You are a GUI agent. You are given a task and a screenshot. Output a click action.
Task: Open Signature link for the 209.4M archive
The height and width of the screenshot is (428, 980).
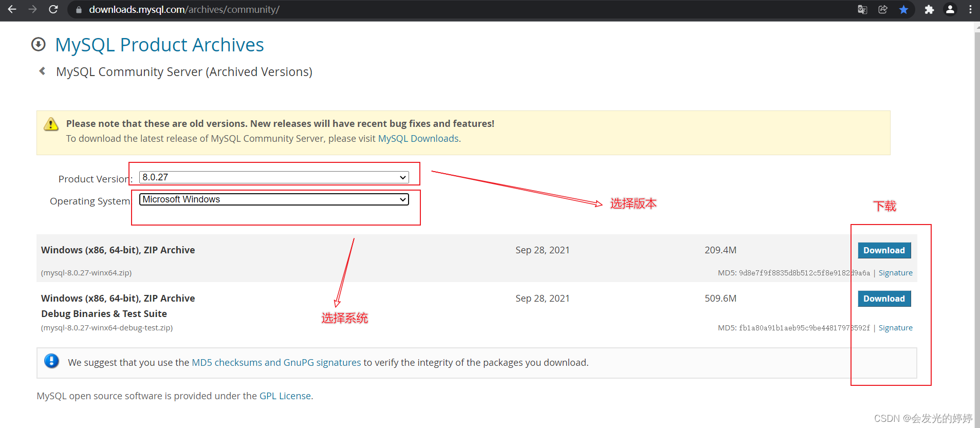click(x=895, y=273)
